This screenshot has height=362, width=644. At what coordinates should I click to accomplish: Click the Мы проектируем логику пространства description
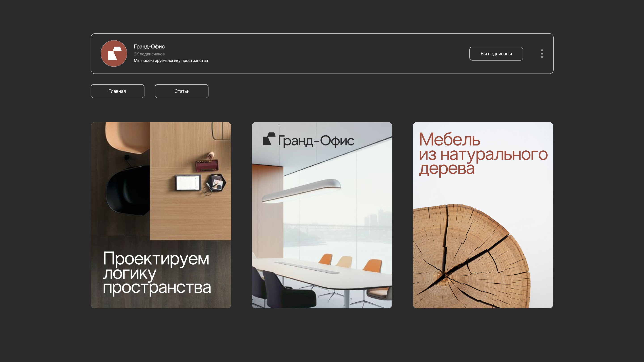coord(171,61)
